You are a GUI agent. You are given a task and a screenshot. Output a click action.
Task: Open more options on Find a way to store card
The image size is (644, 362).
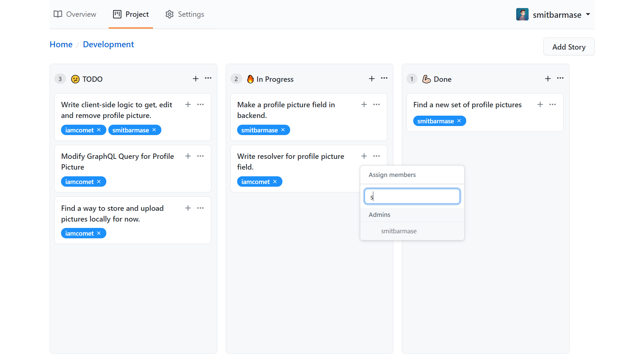tap(200, 208)
